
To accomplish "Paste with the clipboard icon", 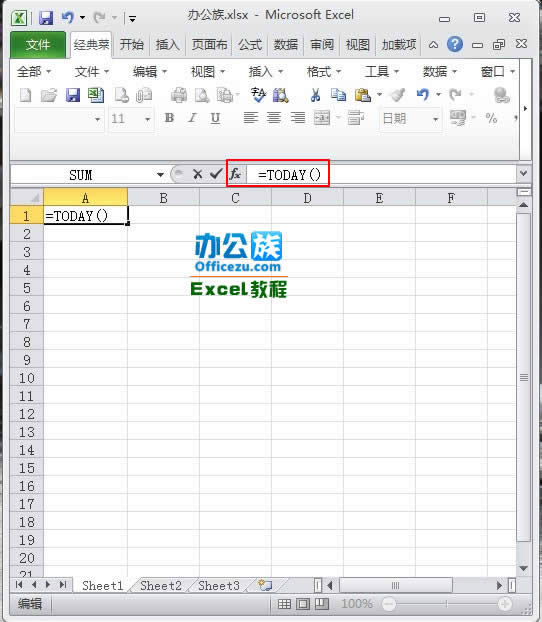I will [x=363, y=95].
